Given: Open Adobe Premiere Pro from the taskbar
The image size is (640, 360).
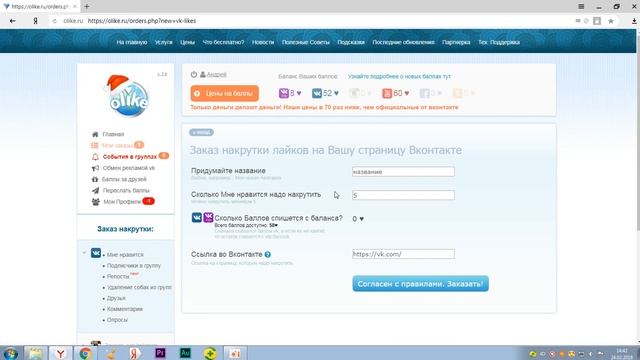Looking at the screenshot, I should [160, 353].
